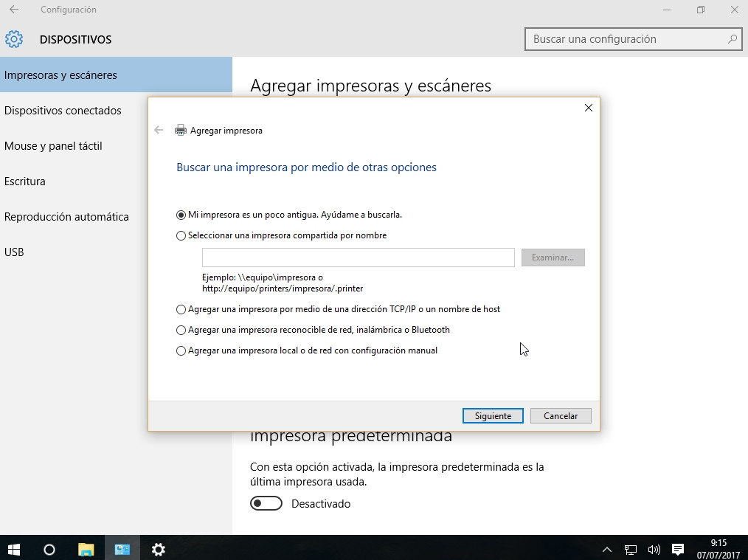Open the Action Center notifications icon
The height and width of the screenshot is (560, 748).
(x=678, y=549)
